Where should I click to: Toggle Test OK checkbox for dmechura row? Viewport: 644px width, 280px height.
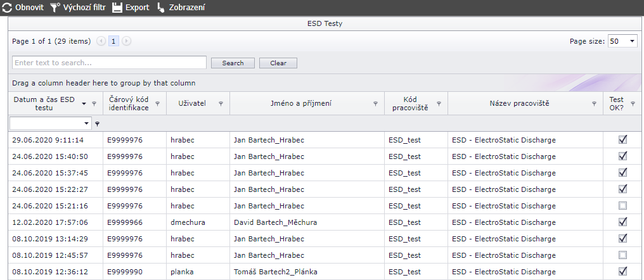pos(622,222)
